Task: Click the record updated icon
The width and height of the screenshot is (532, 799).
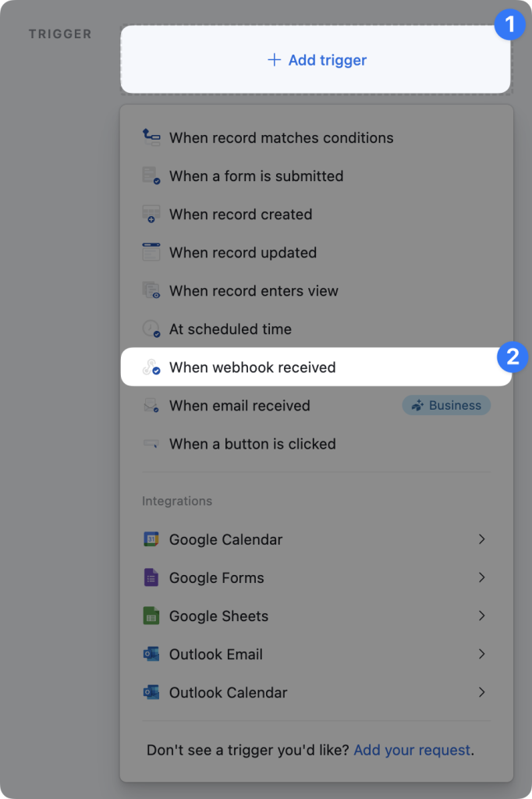Action: [151, 252]
